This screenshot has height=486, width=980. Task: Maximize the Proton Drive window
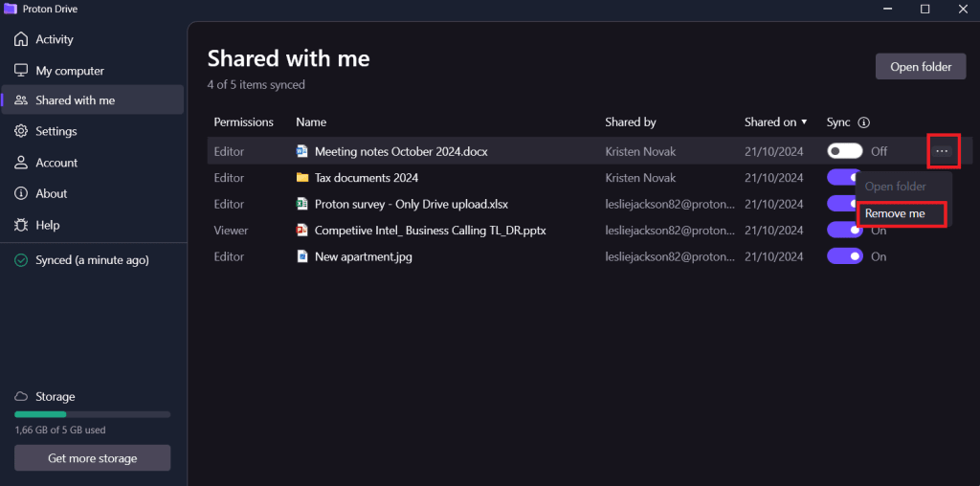point(925,9)
